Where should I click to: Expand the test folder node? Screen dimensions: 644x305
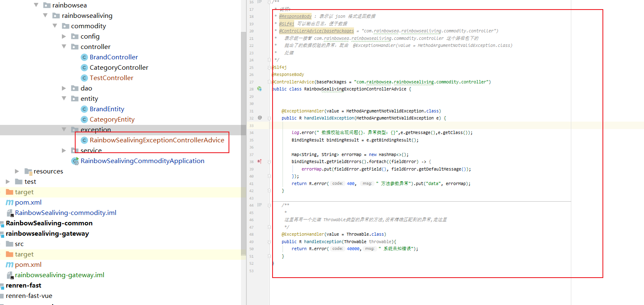point(8,182)
